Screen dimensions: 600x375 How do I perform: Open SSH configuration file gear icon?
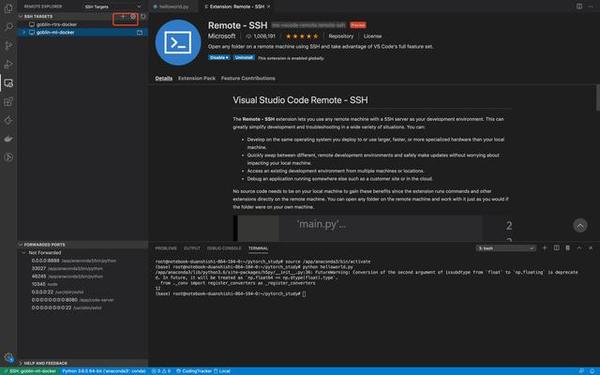point(133,16)
